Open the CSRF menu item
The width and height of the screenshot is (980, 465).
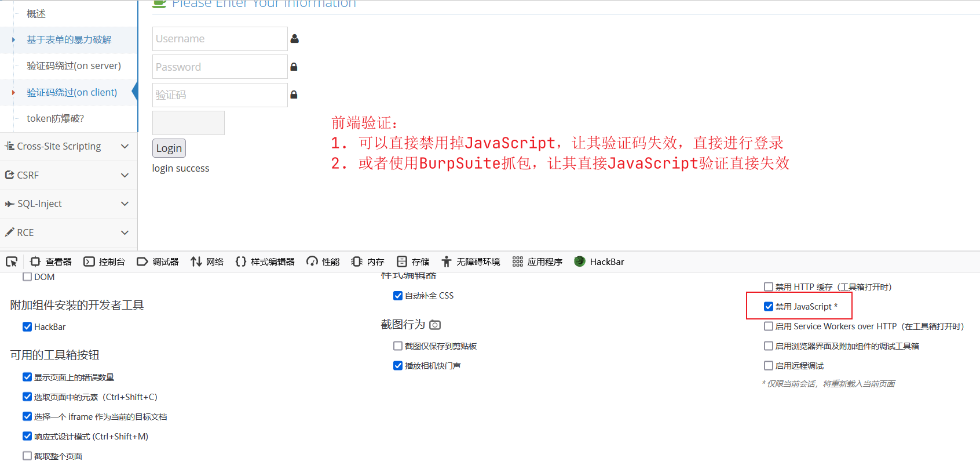68,175
